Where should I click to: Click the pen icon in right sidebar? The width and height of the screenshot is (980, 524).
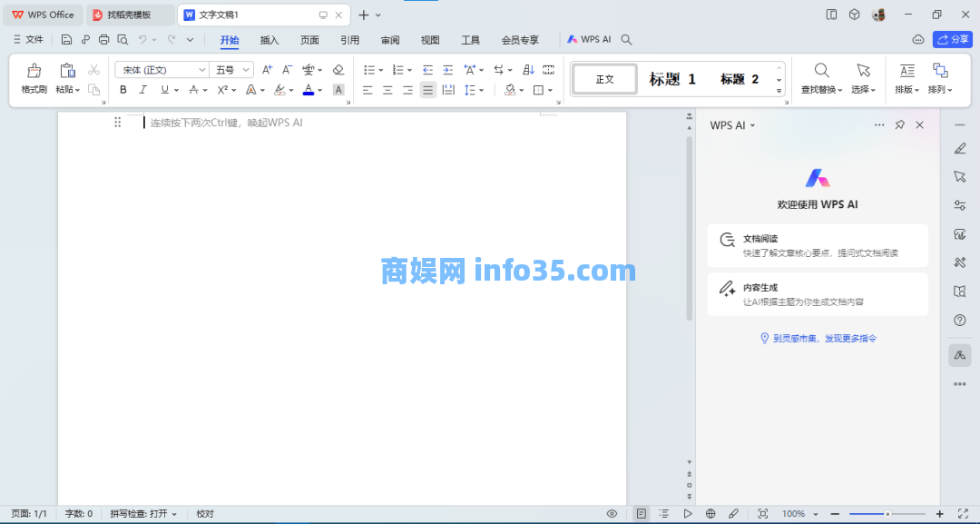click(960, 149)
